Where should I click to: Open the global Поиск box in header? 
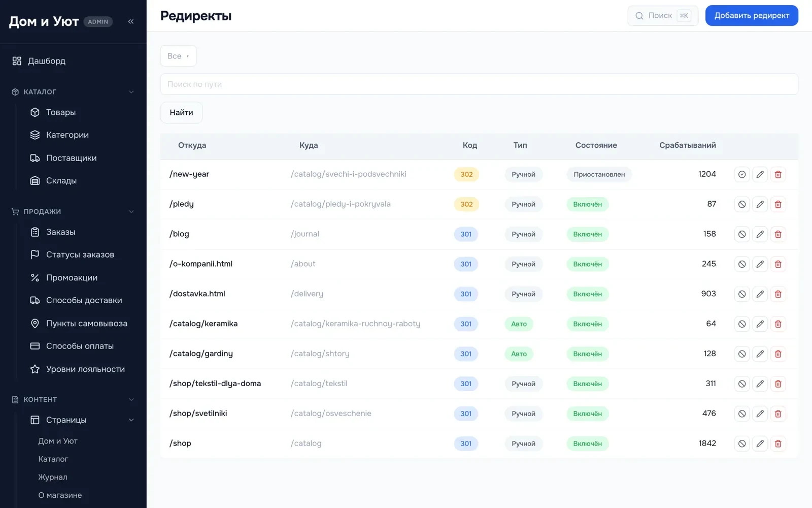coord(663,16)
